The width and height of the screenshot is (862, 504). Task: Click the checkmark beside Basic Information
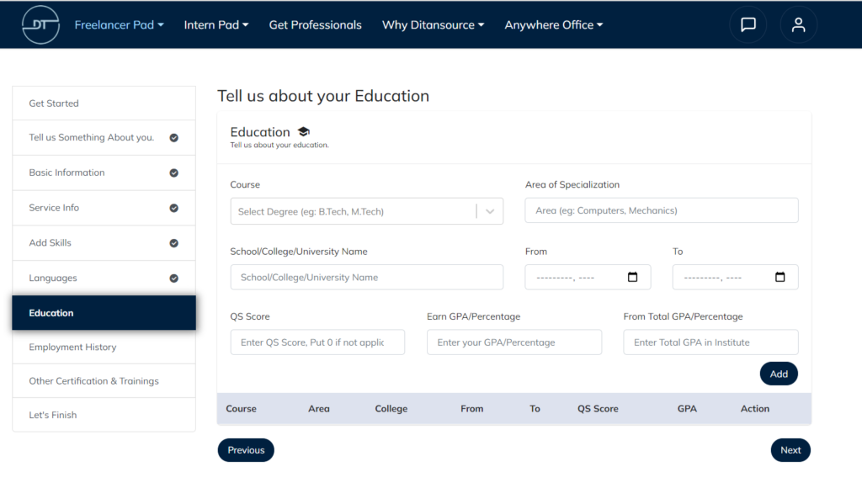pyautogui.click(x=174, y=172)
